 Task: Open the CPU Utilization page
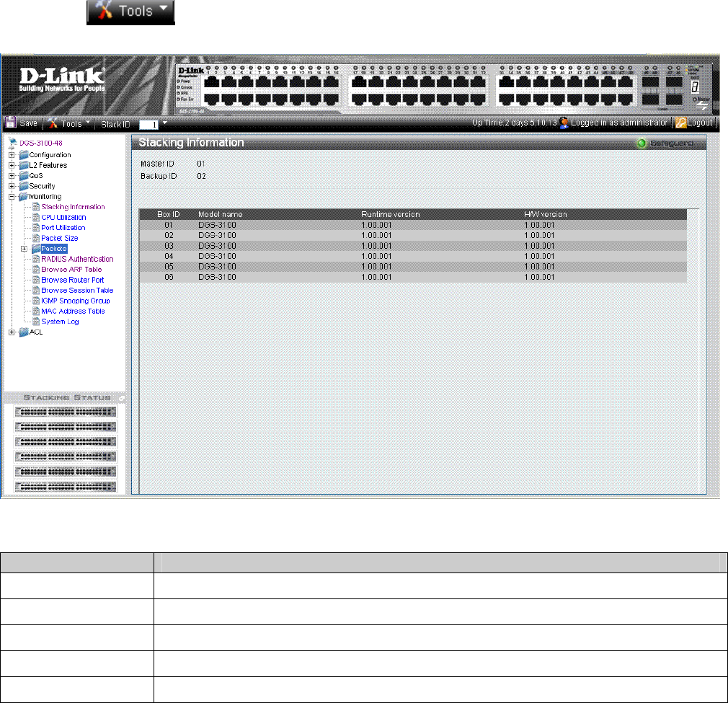(63, 217)
